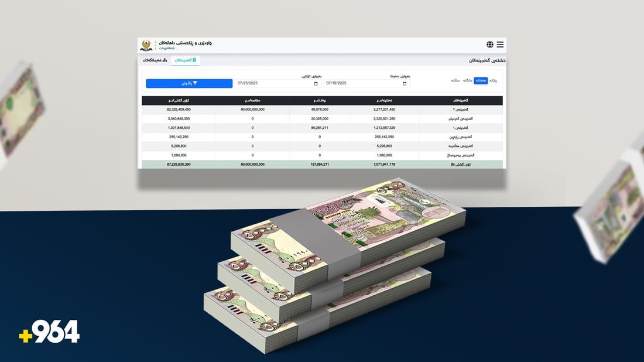The height and width of the screenshot is (362, 644).
Task: Open the hamburger menu icon
Action: pos(500,45)
